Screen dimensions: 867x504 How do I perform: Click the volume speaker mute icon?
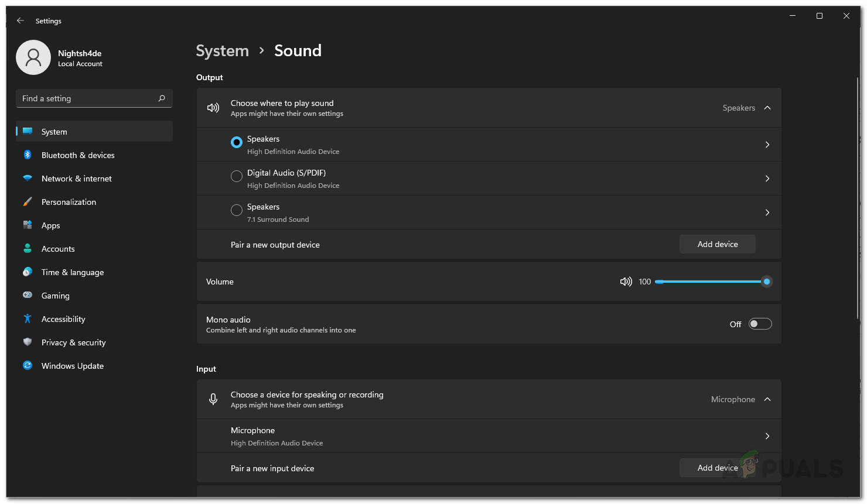pos(626,282)
